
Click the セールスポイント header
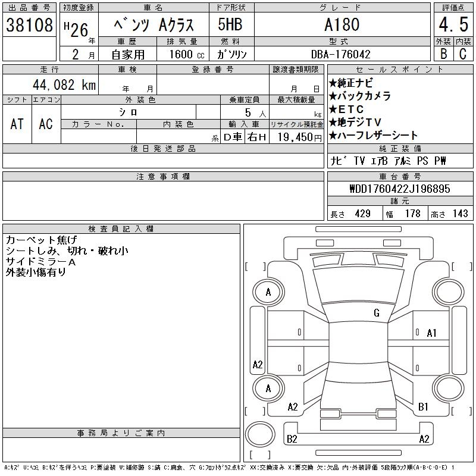[x=400, y=69]
